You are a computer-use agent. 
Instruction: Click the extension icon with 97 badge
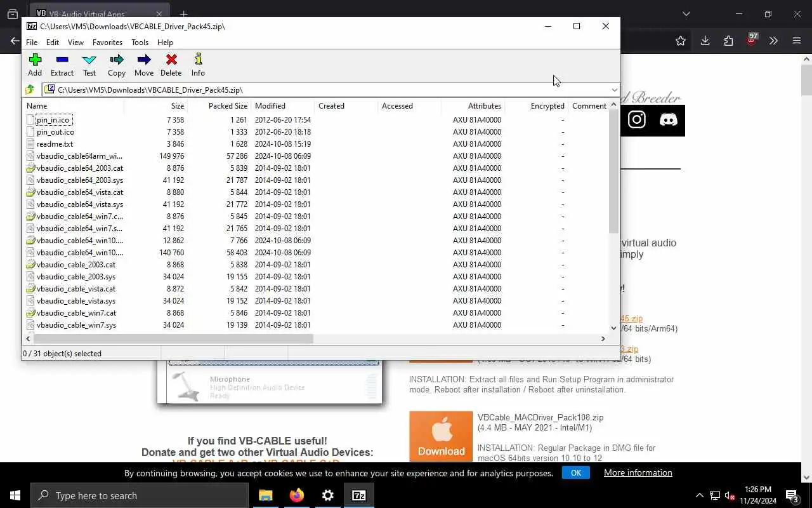click(752, 40)
